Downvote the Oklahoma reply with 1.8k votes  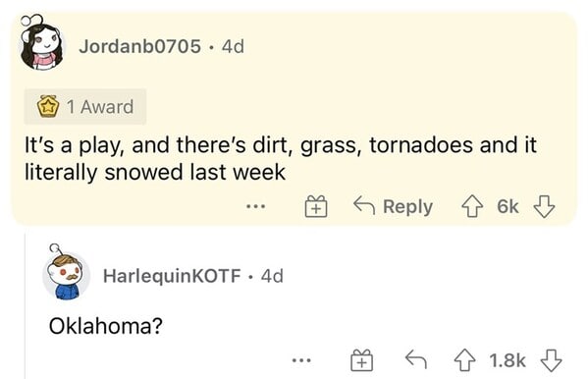click(551, 360)
